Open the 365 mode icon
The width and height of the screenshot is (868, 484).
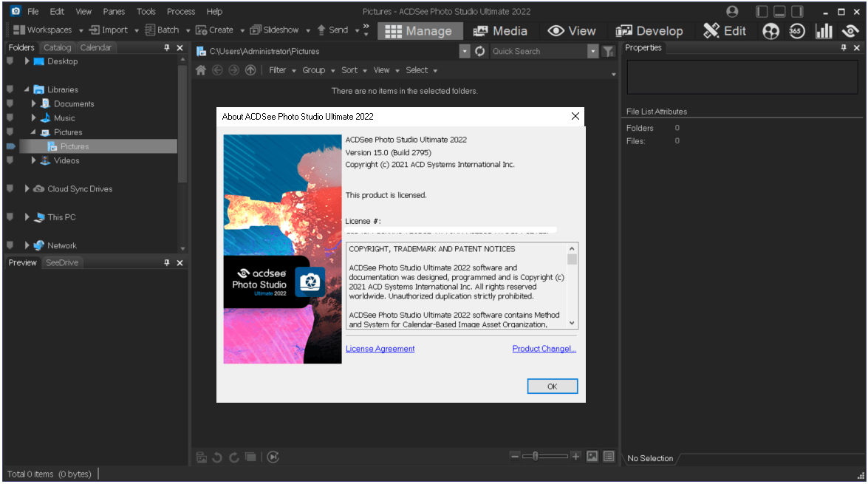click(797, 31)
